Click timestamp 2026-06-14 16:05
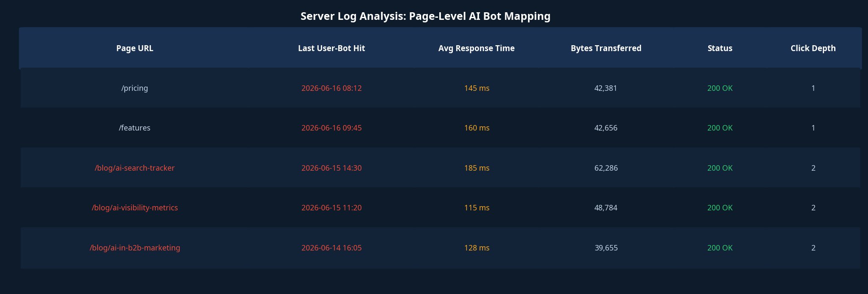 [331, 248]
